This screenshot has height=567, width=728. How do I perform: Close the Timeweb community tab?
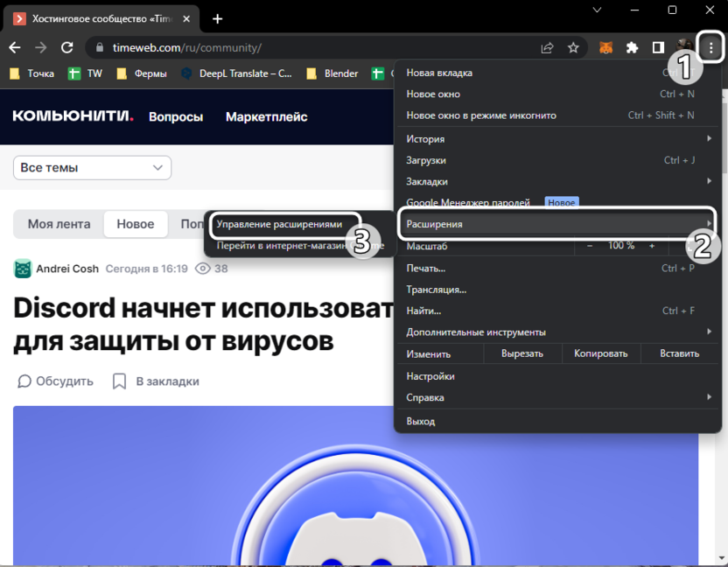click(x=186, y=19)
